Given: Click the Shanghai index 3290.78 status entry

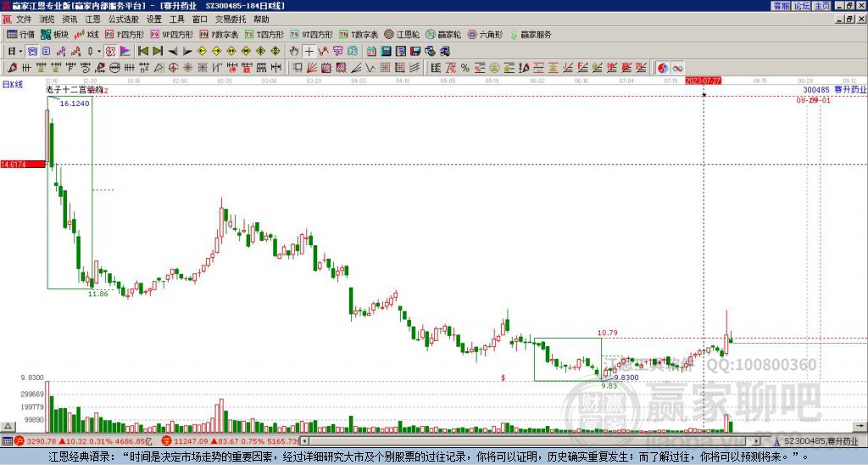Looking at the screenshot, I should tap(83, 441).
